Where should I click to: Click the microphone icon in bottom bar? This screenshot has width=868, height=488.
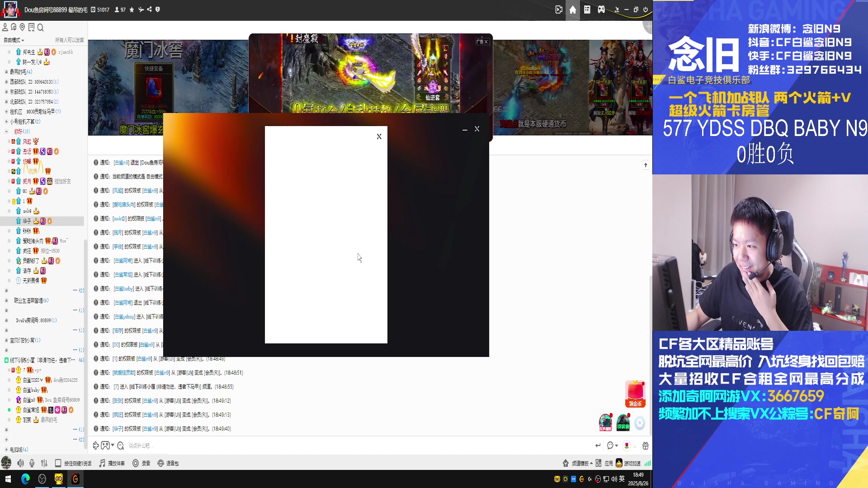pyautogui.click(x=32, y=464)
